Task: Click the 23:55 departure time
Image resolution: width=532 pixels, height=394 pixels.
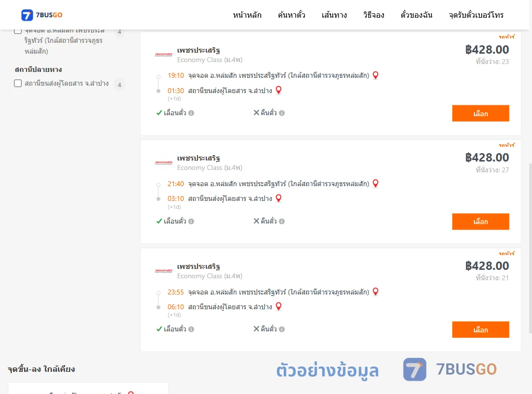Action: [176, 292]
